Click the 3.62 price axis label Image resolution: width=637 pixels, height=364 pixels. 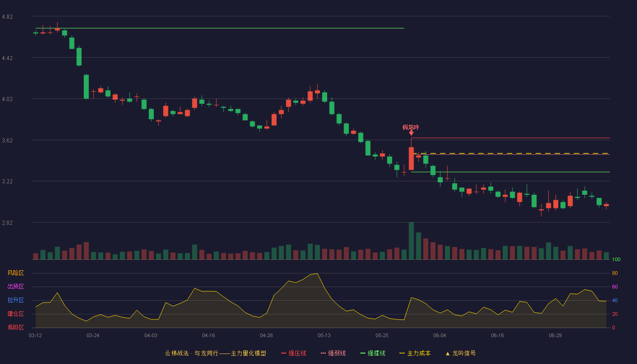point(7,141)
